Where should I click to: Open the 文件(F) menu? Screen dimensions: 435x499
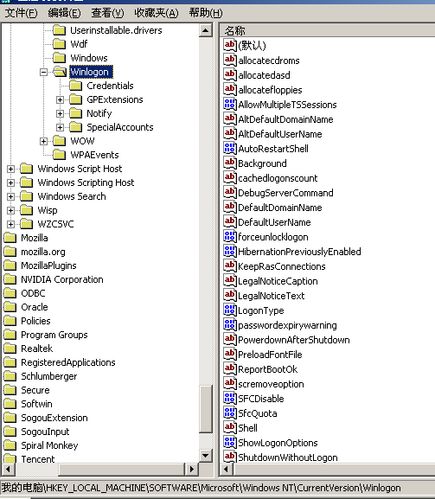pyautogui.click(x=21, y=13)
